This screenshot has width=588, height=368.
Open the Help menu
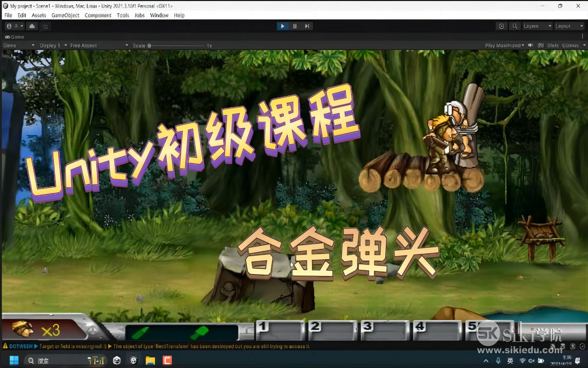(x=179, y=15)
